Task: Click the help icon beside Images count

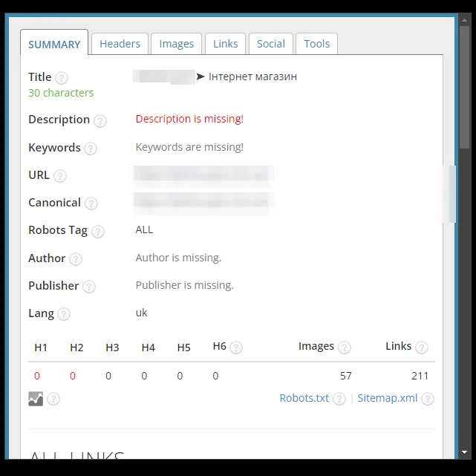Action: coord(345,348)
